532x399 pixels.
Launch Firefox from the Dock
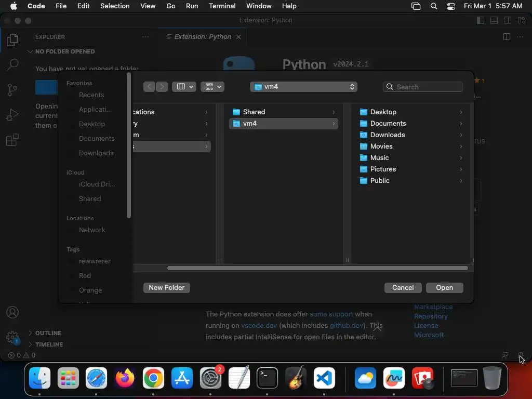(125, 378)
